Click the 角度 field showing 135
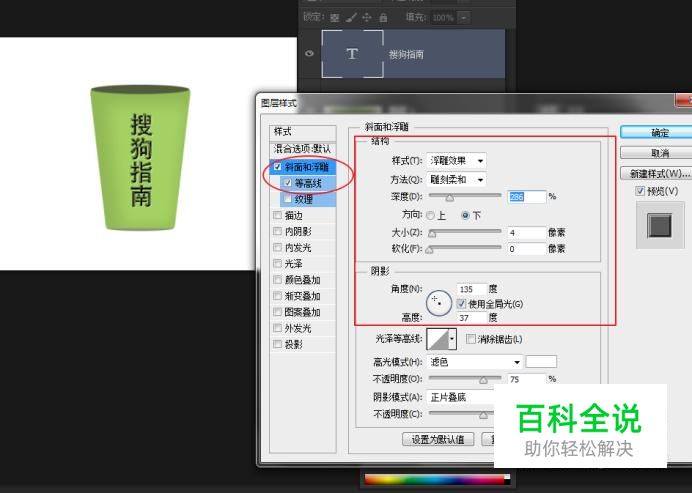Screen dimensions: 692x493 (472, 289)
